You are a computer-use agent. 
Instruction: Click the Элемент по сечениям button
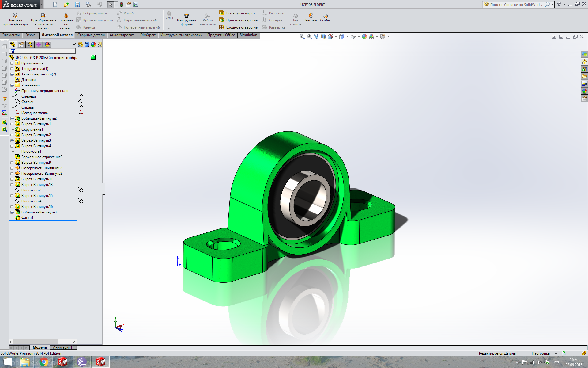tap(66, 21)
